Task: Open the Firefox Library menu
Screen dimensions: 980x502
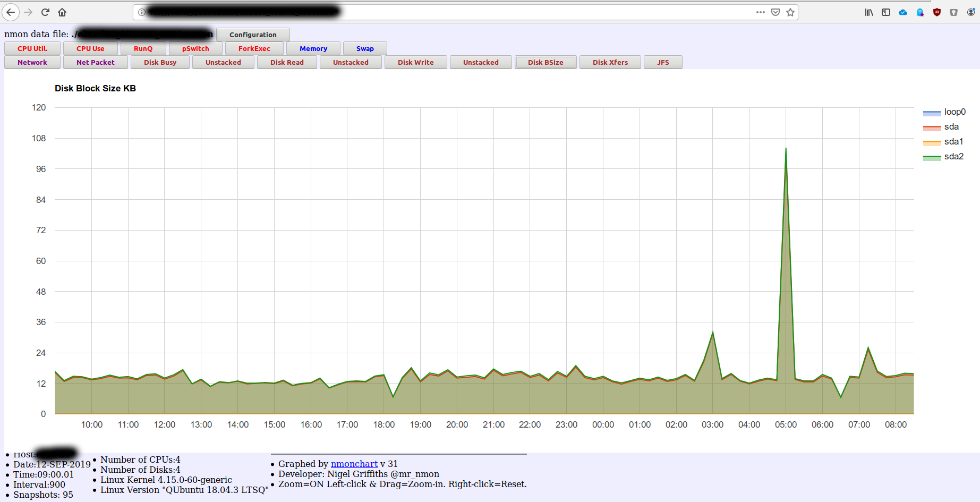Action: [x=869, y=12]
